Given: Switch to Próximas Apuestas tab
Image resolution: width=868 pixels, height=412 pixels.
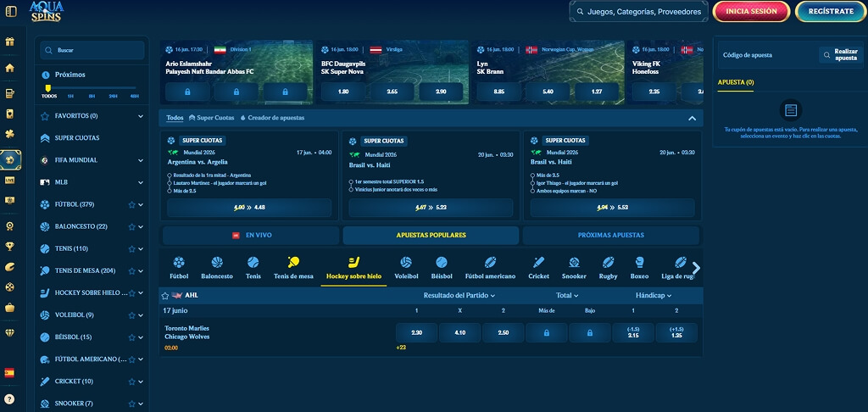Looking at the screenshot, I should click(610, 236).
